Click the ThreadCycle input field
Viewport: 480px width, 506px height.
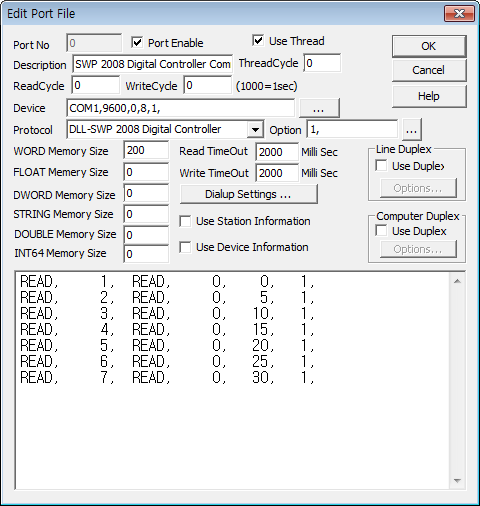pyautogui.click(x=322, y=63)
